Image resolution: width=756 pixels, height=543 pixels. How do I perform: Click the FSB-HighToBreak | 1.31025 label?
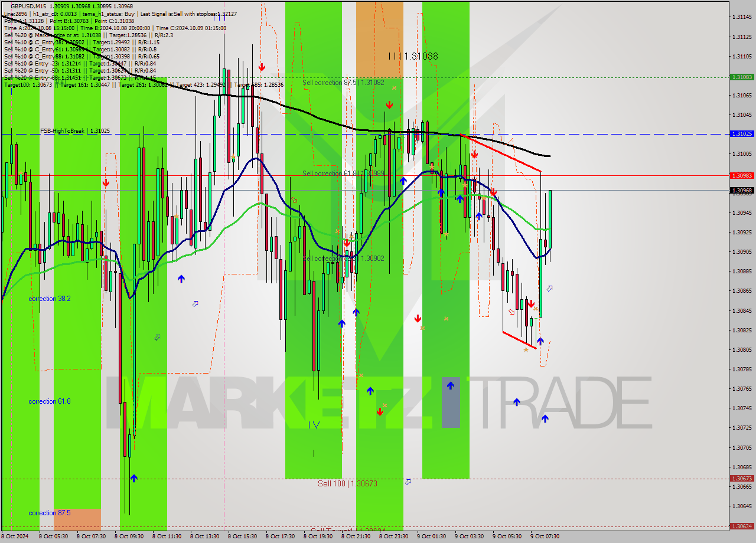click(75, 130)
